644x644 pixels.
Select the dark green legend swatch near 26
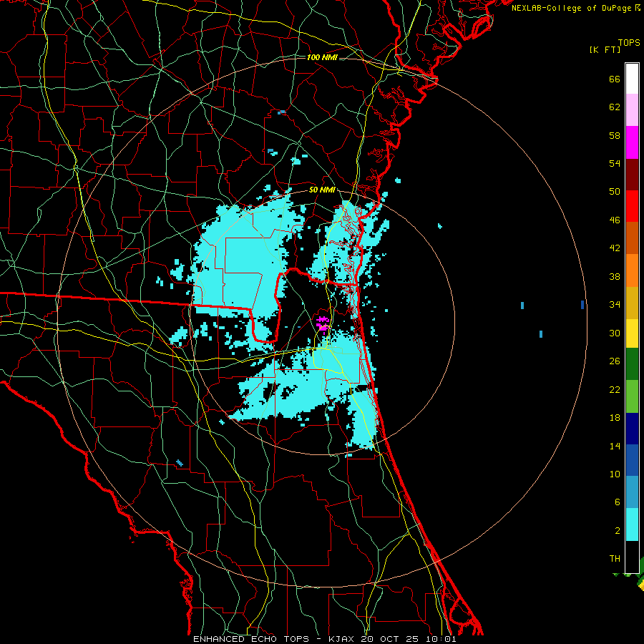[x=632, y=364]
